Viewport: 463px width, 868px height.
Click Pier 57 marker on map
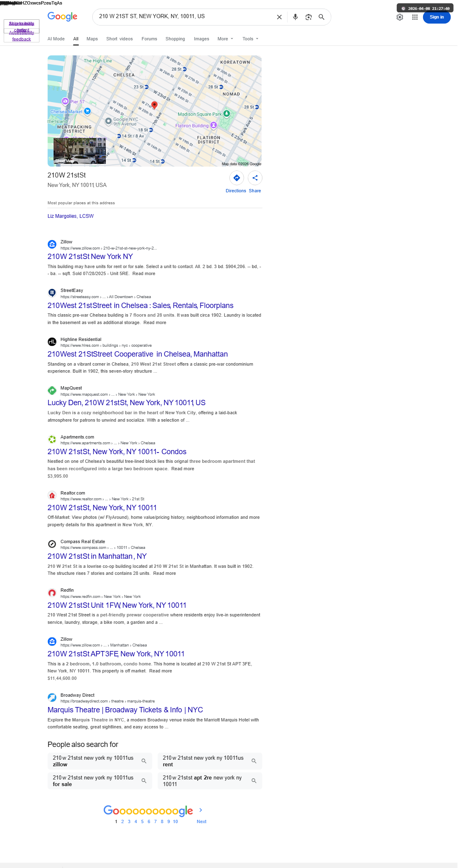[x=65, y=101]
